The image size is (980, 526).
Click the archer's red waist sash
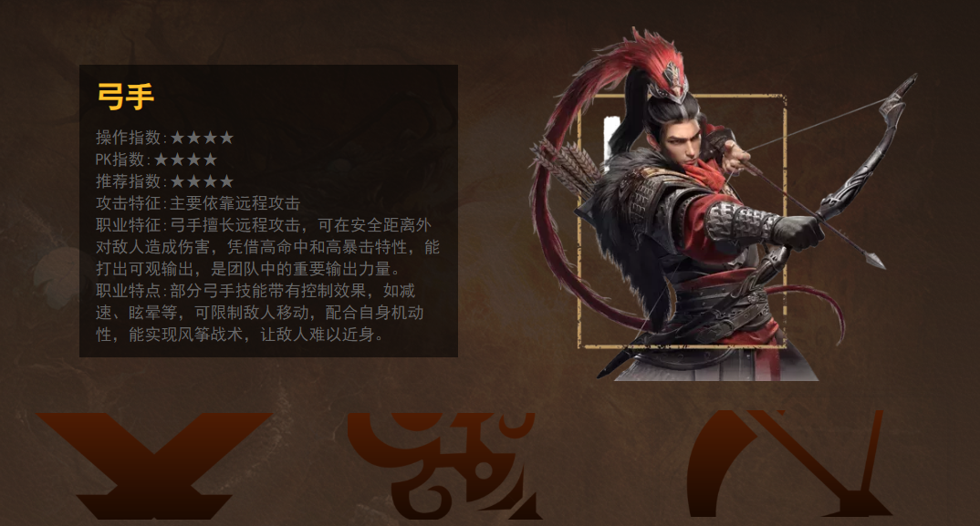(x=719, y=284)
